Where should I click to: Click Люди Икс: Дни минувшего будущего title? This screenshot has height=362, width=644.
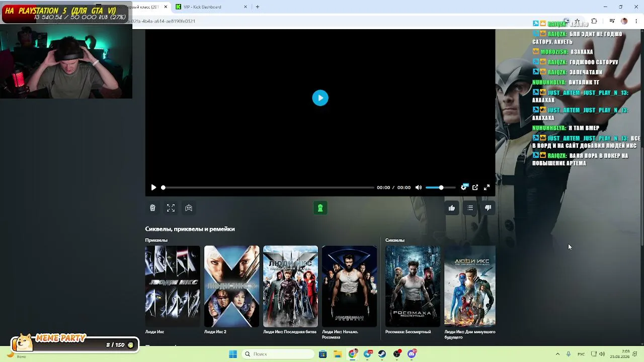pos(470,334)
